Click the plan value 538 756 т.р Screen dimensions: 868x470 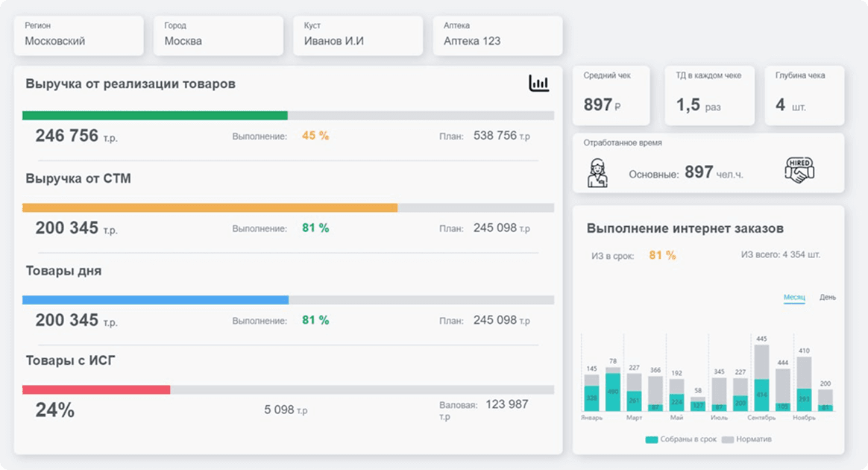click(x=502, y=136)
